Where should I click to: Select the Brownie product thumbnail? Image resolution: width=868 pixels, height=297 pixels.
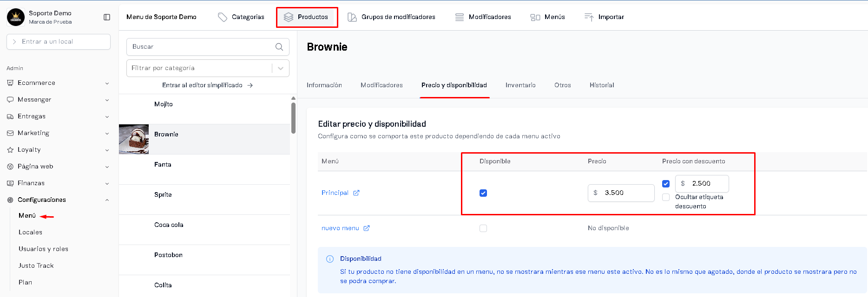(134, 139)
